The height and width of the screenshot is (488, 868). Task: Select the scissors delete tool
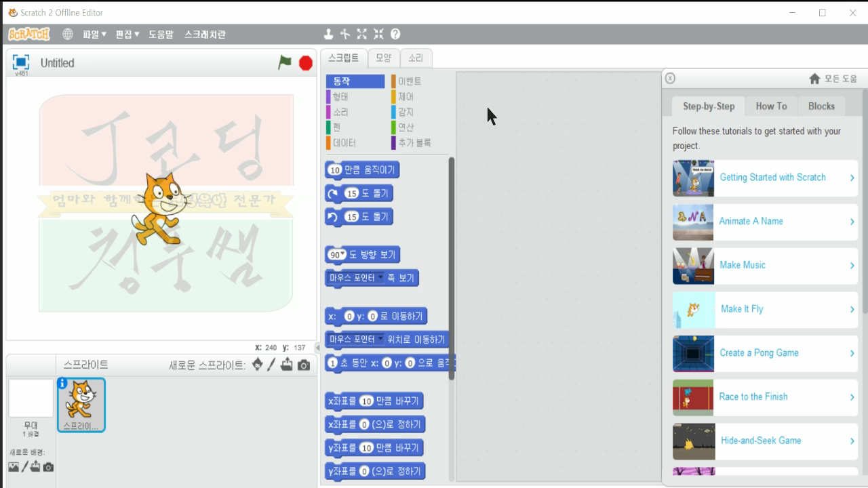[x=346, y=33]
